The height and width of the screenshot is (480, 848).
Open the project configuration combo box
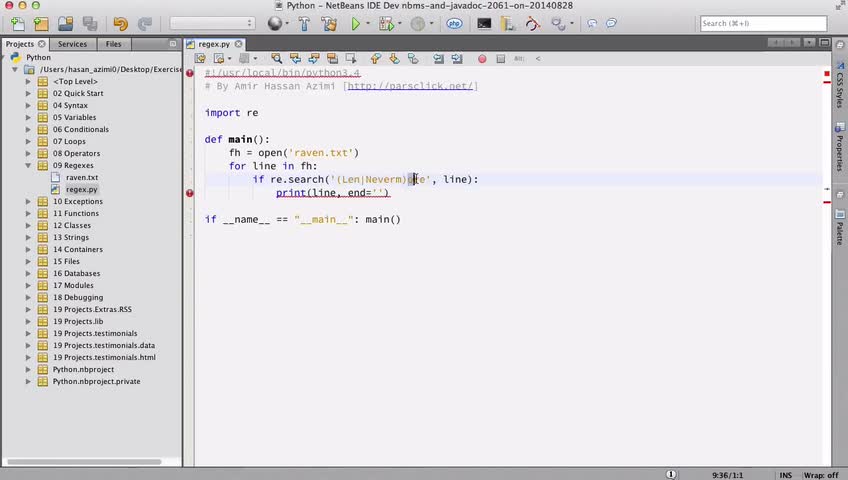(212, 23)
